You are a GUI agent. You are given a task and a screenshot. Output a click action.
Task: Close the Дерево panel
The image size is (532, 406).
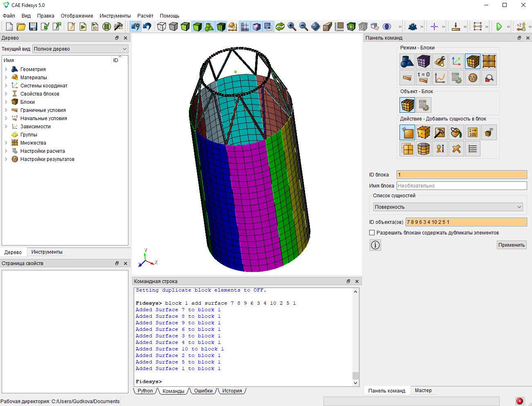(126, 38)
